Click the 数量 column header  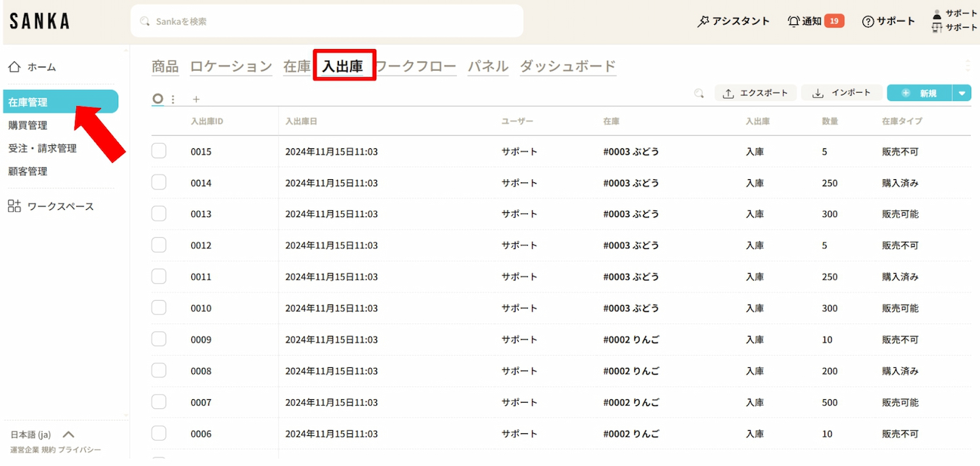(x=830, y=121)
